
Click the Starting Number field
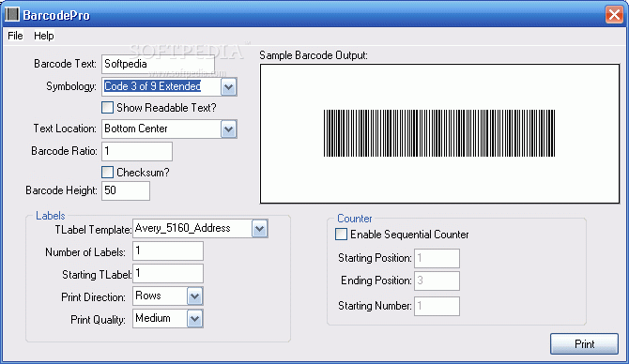(x=437, y=306)
